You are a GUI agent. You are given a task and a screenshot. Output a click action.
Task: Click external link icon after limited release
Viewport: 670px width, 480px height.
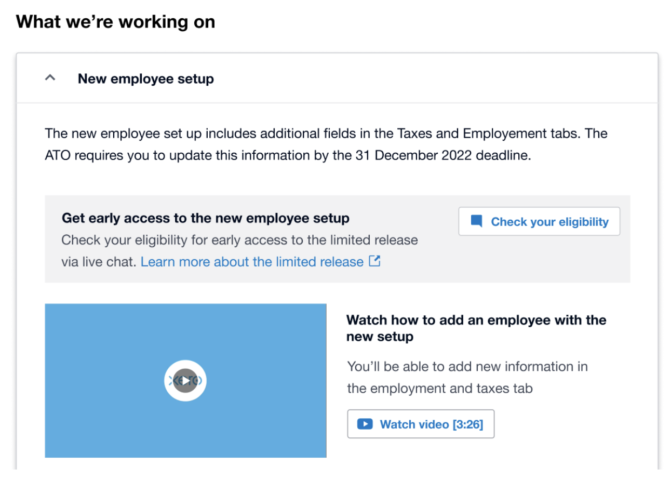coord(374,261)
